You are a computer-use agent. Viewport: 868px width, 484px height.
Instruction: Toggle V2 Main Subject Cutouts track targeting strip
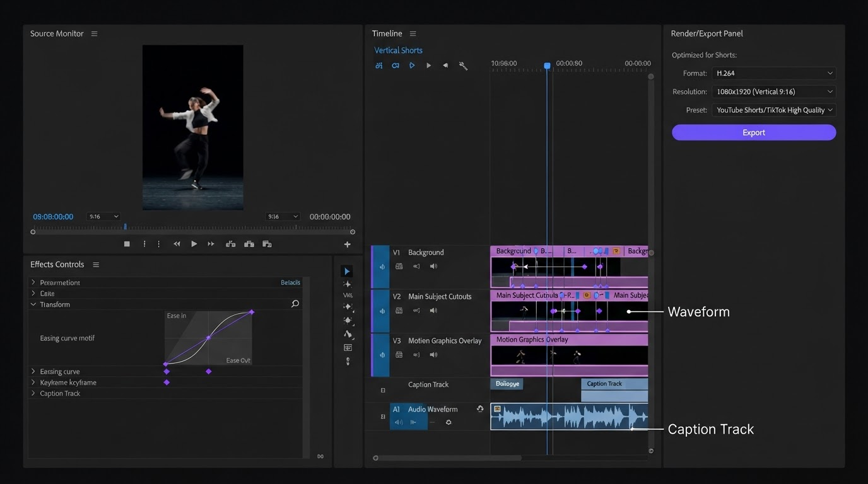(x=381, y=311)
